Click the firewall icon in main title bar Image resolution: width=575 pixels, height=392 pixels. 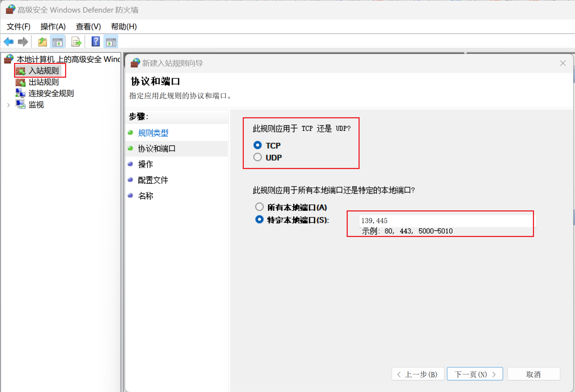(10, 9)
